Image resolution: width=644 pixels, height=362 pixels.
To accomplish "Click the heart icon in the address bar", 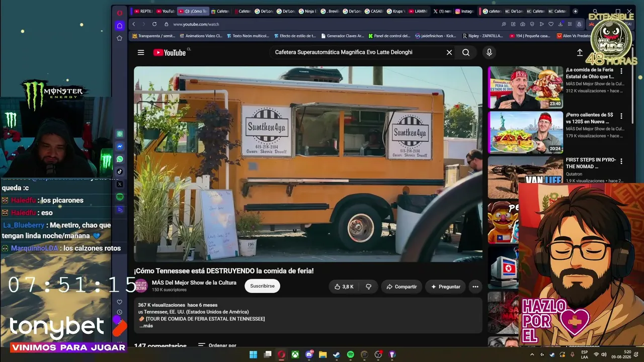I will (551, 24).
